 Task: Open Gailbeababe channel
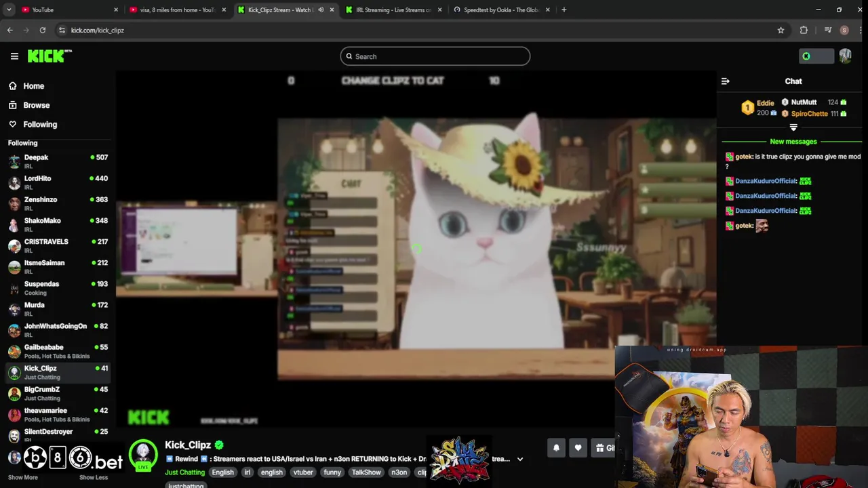[x=58, y=350]
